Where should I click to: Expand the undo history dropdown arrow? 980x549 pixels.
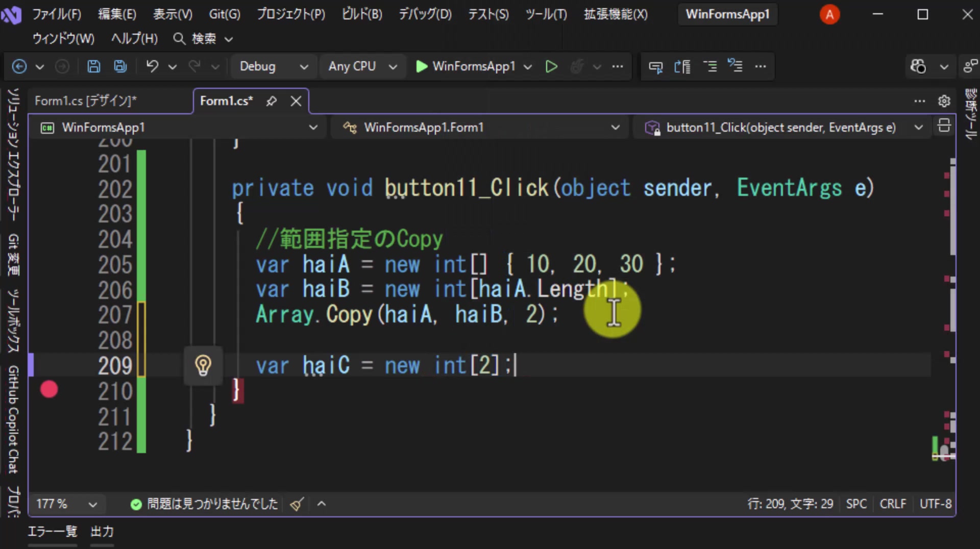[173, 67]
